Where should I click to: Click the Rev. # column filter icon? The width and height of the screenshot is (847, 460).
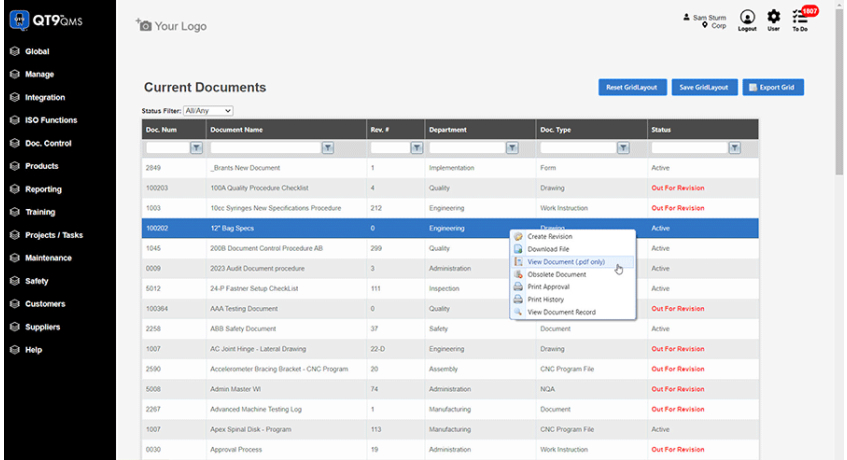417,148
